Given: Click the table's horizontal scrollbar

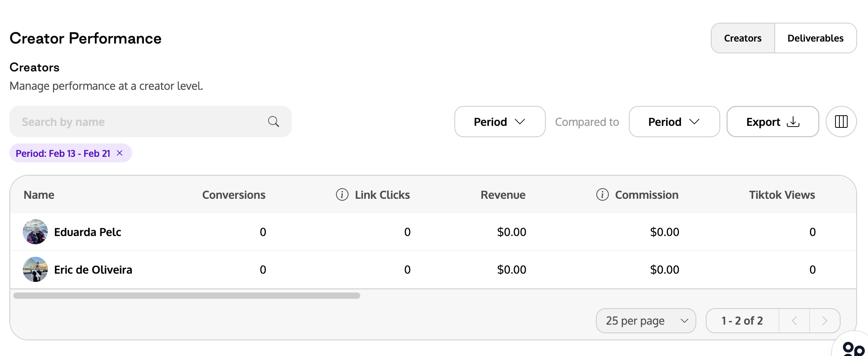Looking at the screenshot, I should (187, 296).
